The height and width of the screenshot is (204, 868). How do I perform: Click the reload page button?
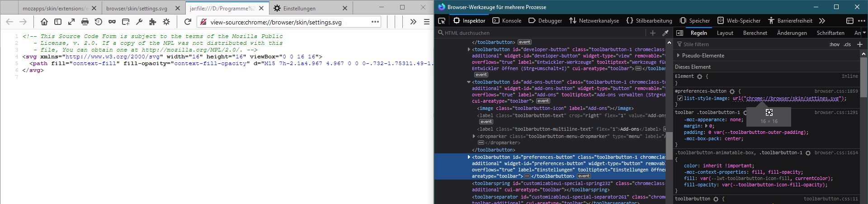point(188,22)
